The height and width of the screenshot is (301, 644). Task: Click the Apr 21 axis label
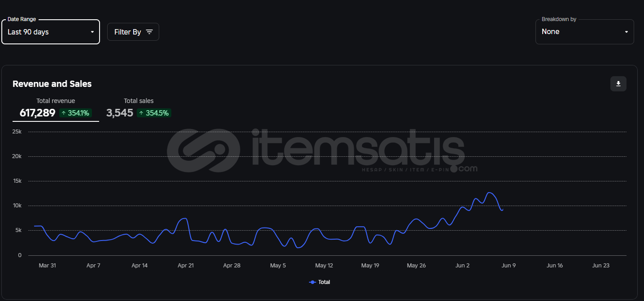(x=186, y=266)
